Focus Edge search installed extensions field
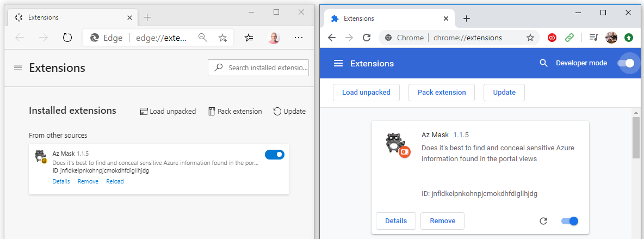644x239 pixels. pos(258,68)
